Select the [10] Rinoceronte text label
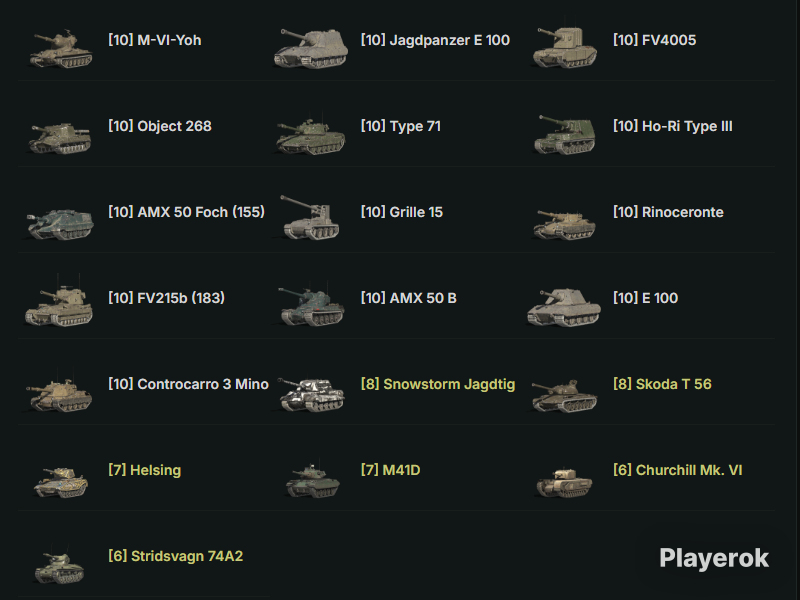This screenshot has height=600, width=800. (x=668, y=212)
